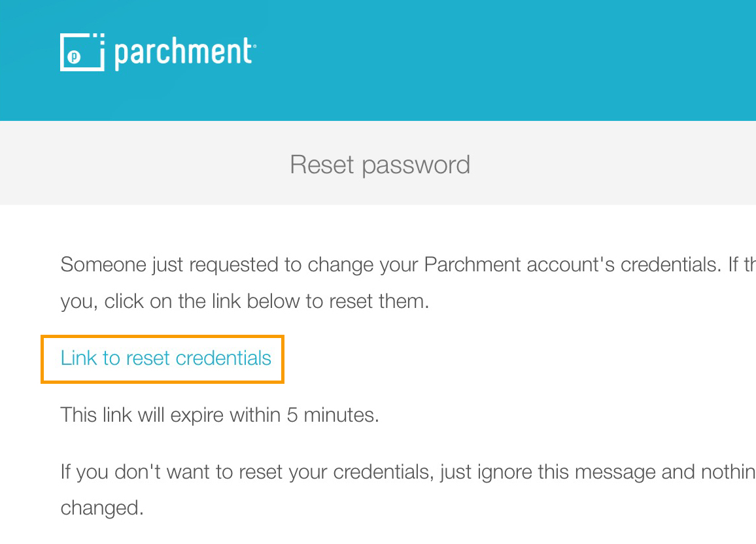Click the word Link in the blue hyperlink
The height and width of the screenshot is (544, 756).
[x=79, y=358]
